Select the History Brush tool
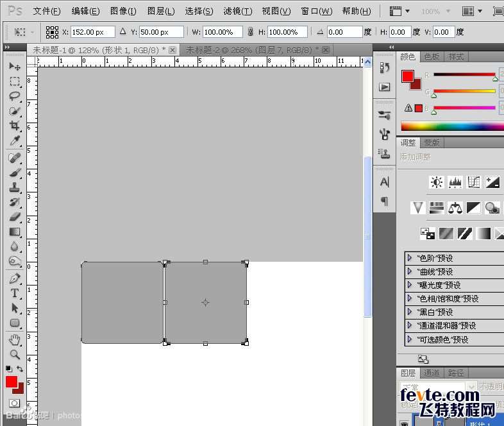 15,202
